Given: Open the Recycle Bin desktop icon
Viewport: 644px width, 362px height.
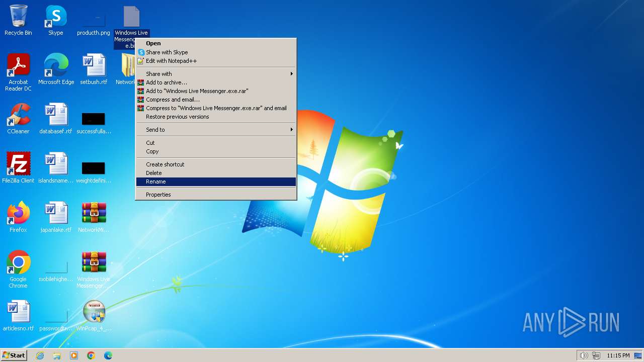Looking at the screenshot, I should tap(18, 20).
